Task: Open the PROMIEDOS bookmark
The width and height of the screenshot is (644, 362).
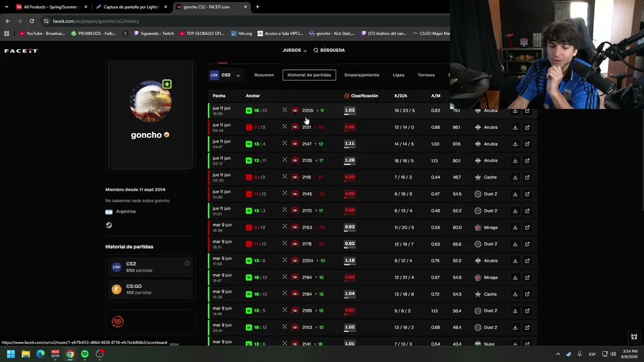Action: tap(93, 34)
